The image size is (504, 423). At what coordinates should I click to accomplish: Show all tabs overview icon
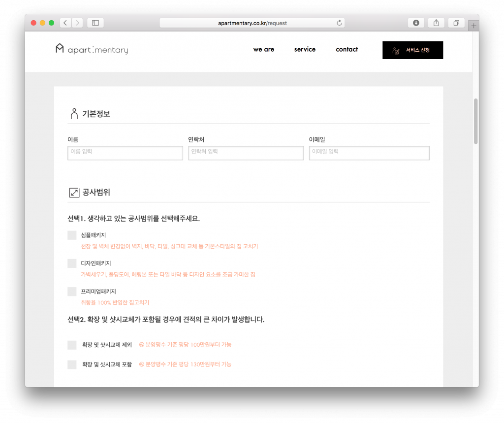point(456,23)
